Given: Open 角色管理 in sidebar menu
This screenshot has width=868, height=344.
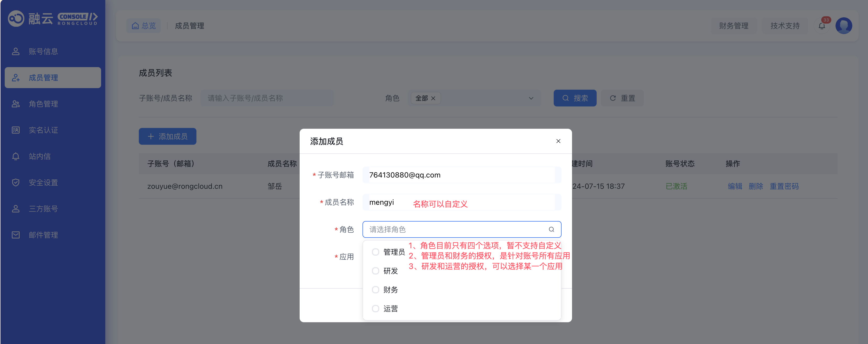Looking at the screenshot, I should point(43,104).
